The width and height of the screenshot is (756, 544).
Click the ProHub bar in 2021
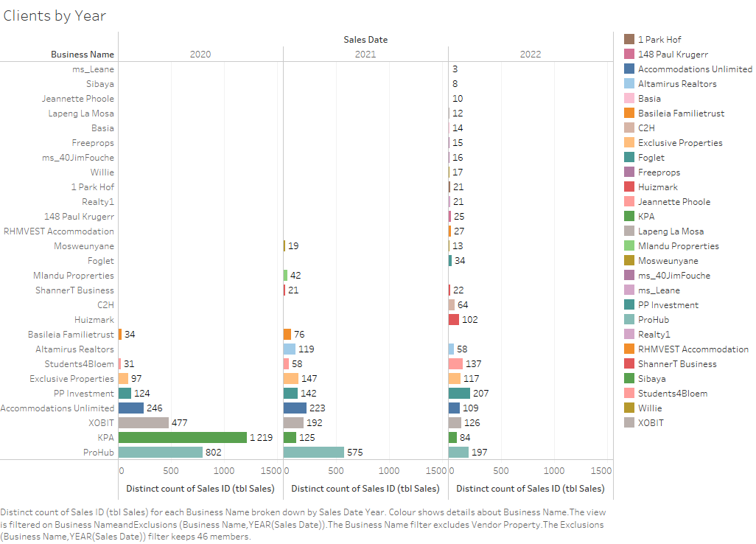point(314,453)
